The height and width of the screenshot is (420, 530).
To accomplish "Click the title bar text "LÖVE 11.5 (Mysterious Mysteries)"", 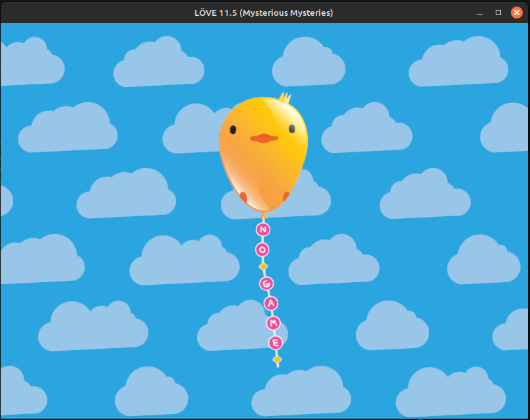I will tap(264, 13).
